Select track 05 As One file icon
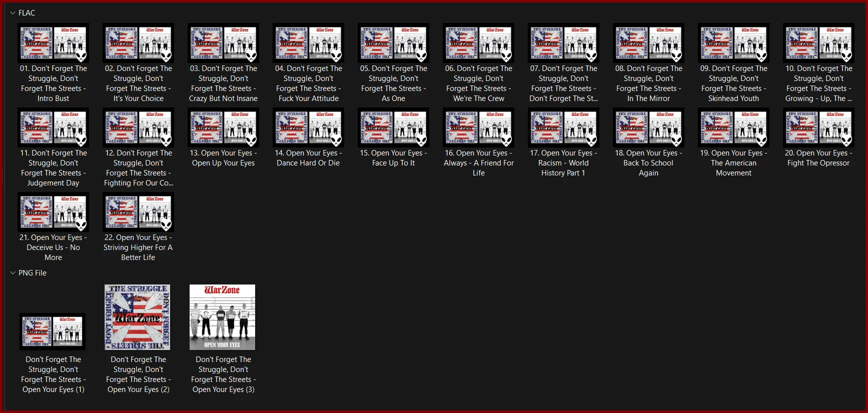 394,43
